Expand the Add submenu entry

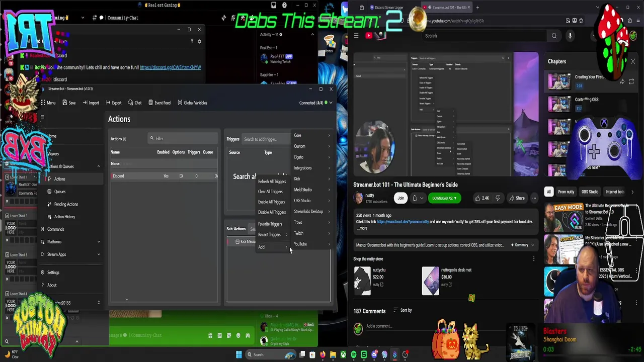pos(272,247)
